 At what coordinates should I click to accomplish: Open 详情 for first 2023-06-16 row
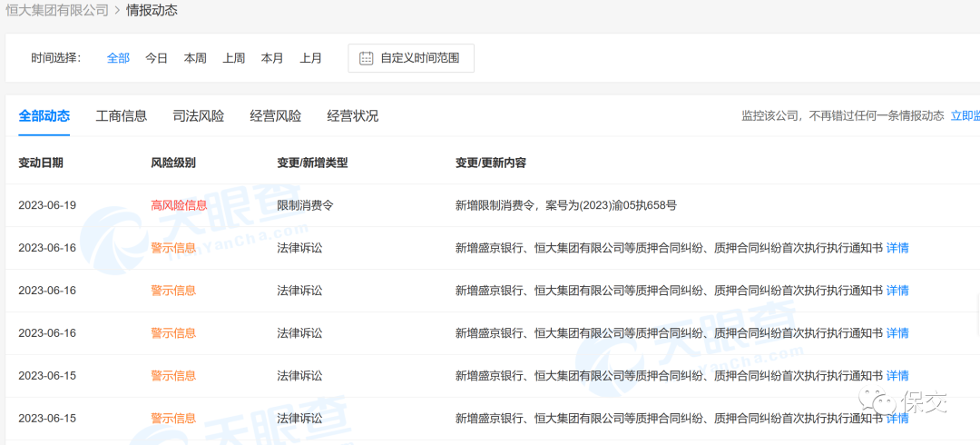click(897, 248)
